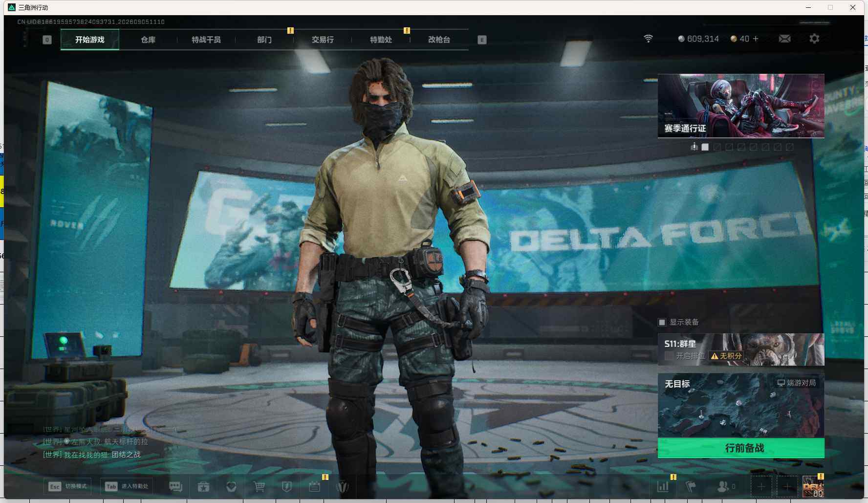Click the first empty teammate plus slot
This screenshot has width=868, height=503.
tap(761, 486)
